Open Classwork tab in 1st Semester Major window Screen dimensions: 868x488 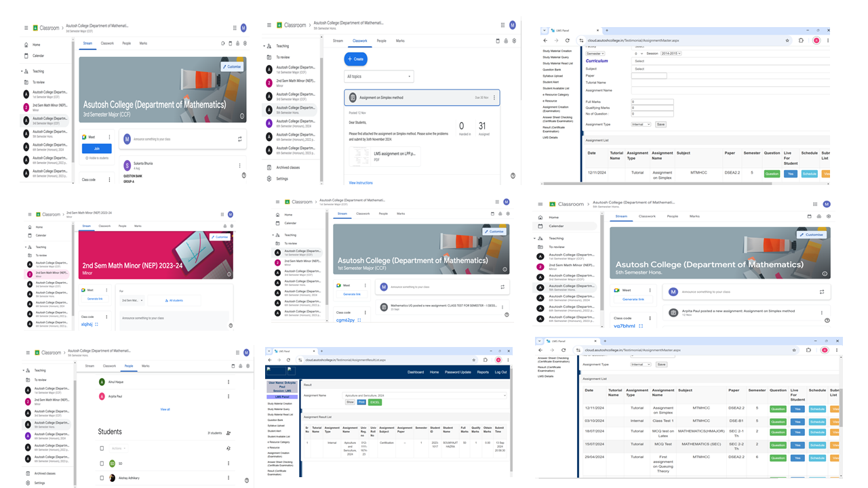[x=363, y=213]
